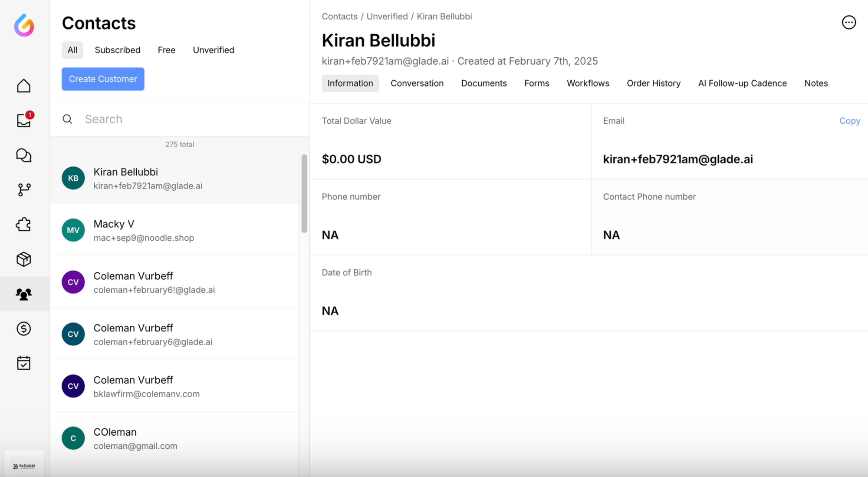Open the puzzle piece integrations icon
The image size is (868, 477).
[x=24, y=224]
